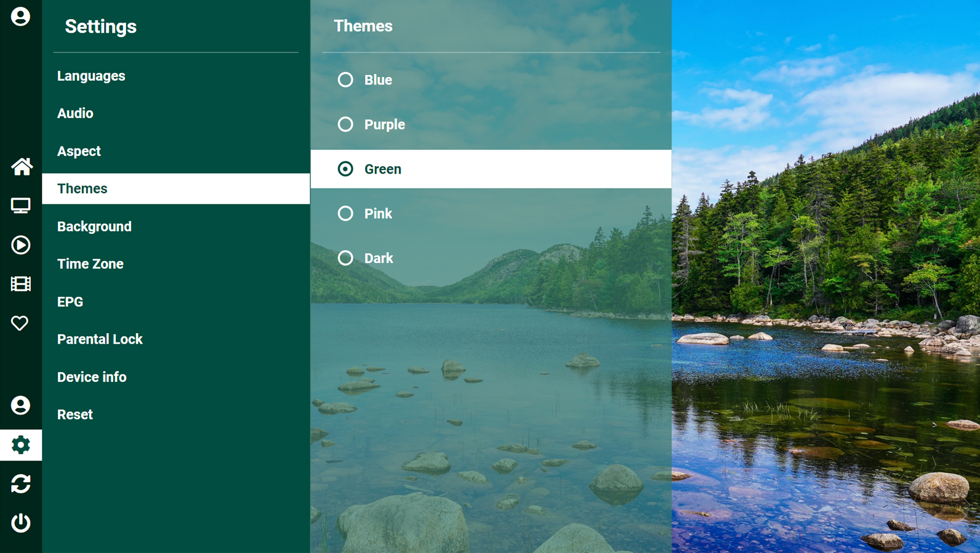Select the Pink theme radio button
Screen dimensions: 980x553
point(345,214)
